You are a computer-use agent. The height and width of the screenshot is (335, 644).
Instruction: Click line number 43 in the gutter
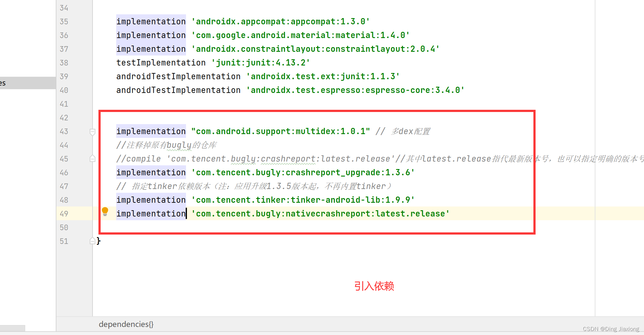coord(64,131)
